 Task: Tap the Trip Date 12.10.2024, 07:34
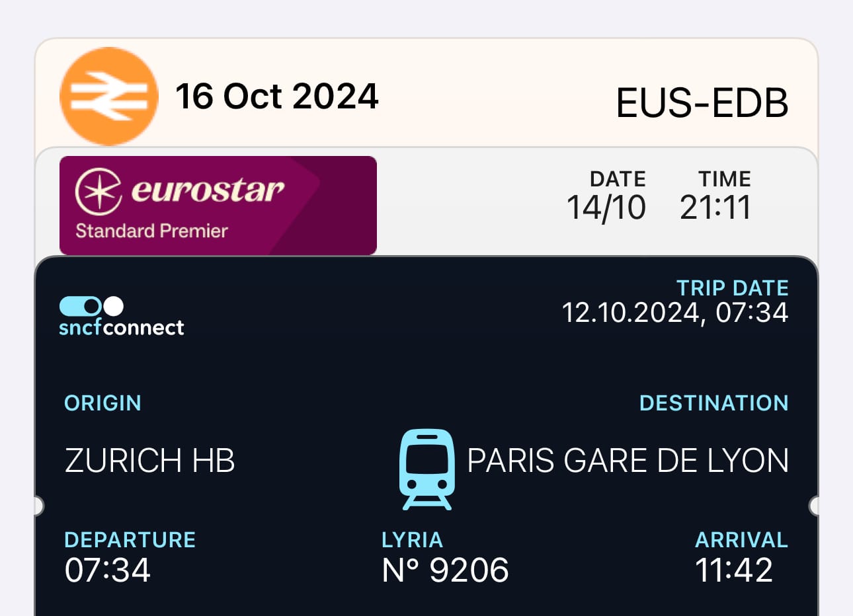675,313
